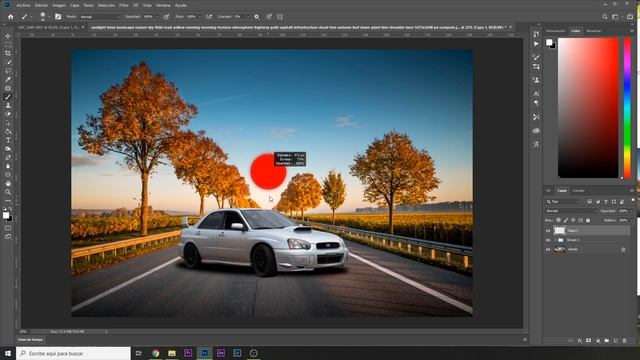
Task: Select the Zoom tool
Action: tap(8, 192)
